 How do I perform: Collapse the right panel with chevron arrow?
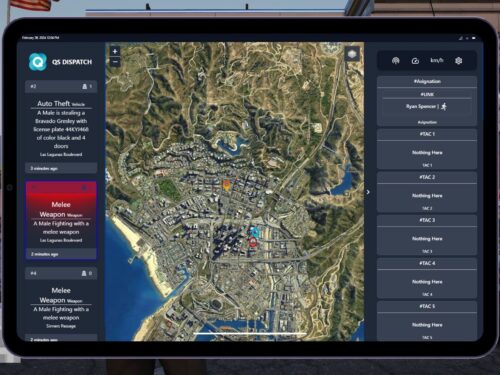[x=368, y=192]
